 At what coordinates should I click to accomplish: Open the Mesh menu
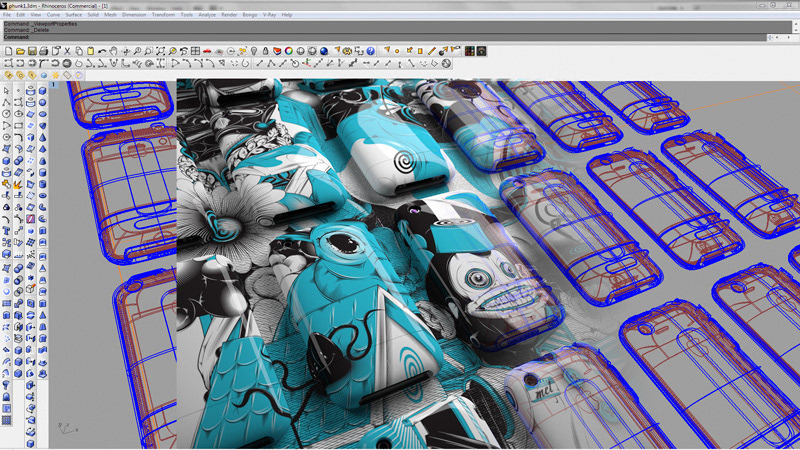coord(110,15)
